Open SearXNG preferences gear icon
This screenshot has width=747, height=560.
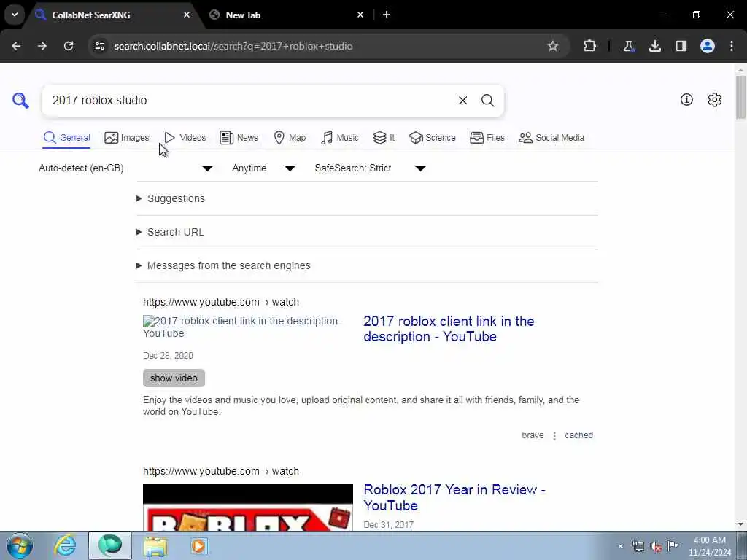click(715, 99)
